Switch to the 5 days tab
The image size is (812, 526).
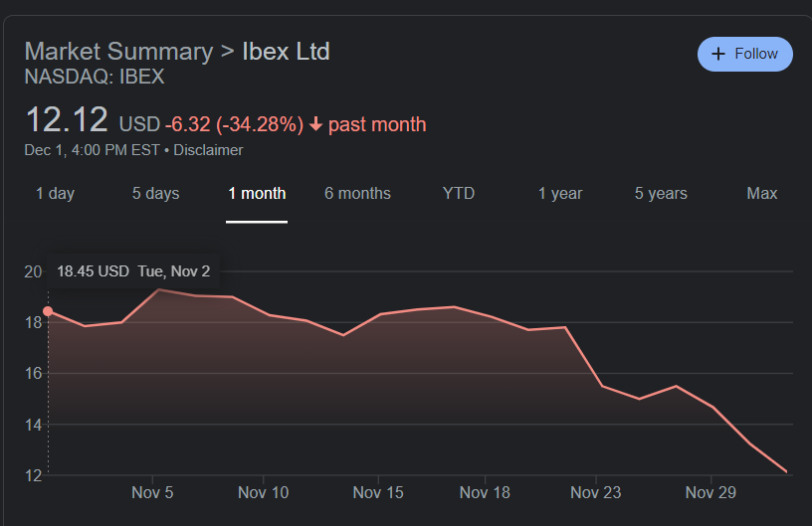(x=155, y=194)
